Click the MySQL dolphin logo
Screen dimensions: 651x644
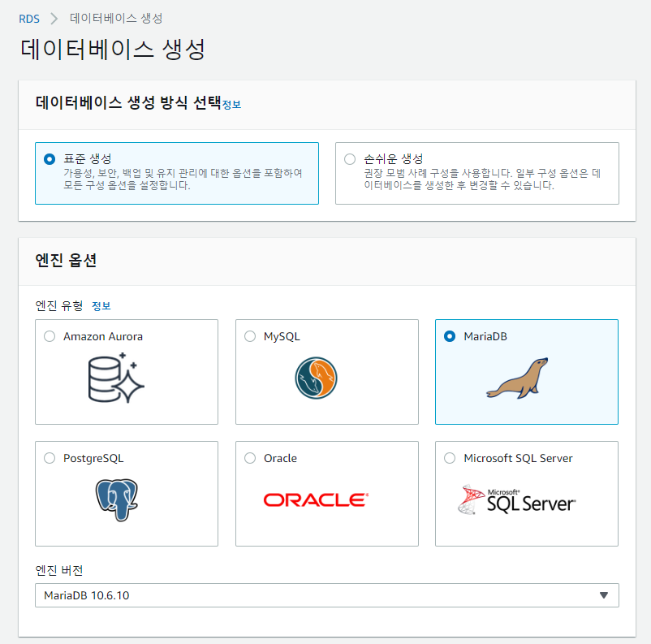click(316, 378)
